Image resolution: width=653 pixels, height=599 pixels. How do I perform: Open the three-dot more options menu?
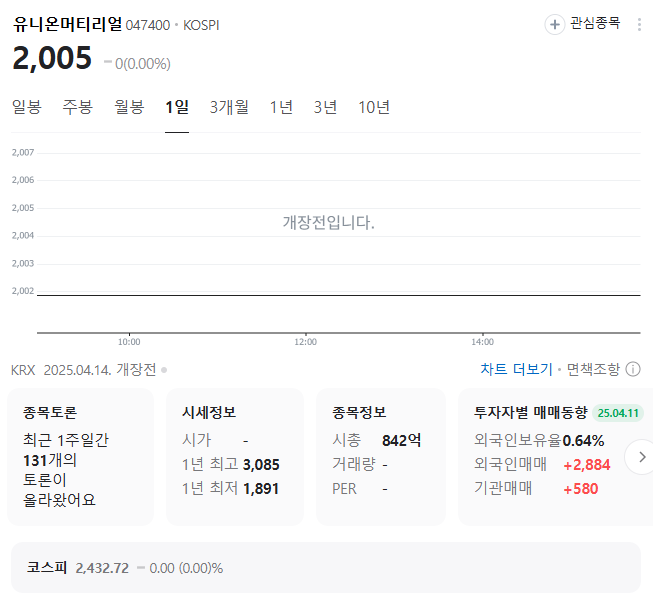[x=639, y=25]
